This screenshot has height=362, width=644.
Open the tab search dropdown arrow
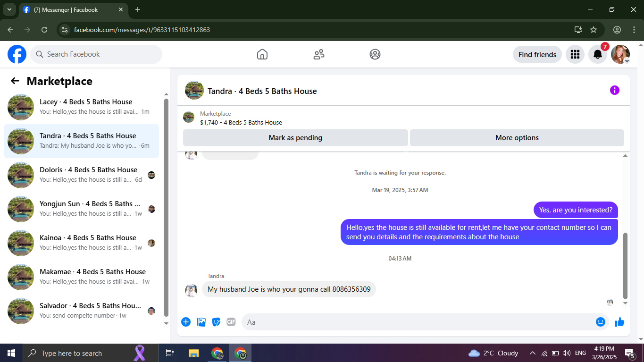pyautogui.click(x=9, y=9)
